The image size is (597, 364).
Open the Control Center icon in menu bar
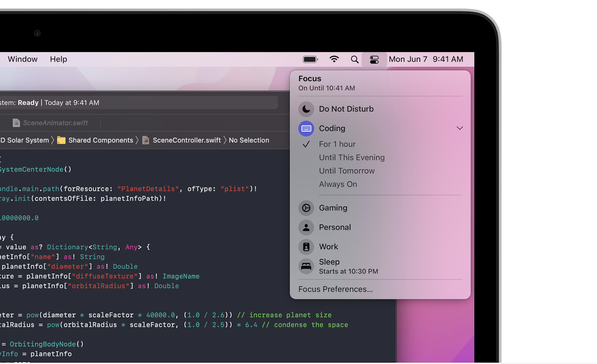click(374, 59)
